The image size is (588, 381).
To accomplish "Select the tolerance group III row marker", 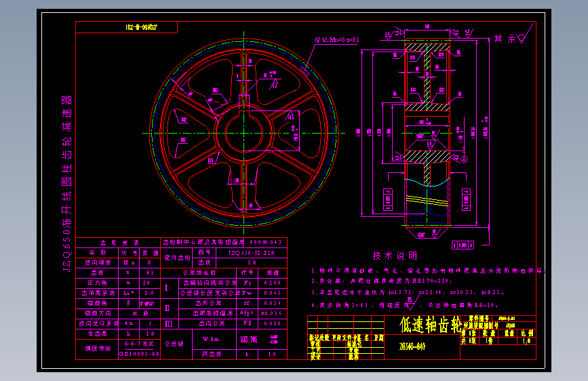I will point(169,323).
